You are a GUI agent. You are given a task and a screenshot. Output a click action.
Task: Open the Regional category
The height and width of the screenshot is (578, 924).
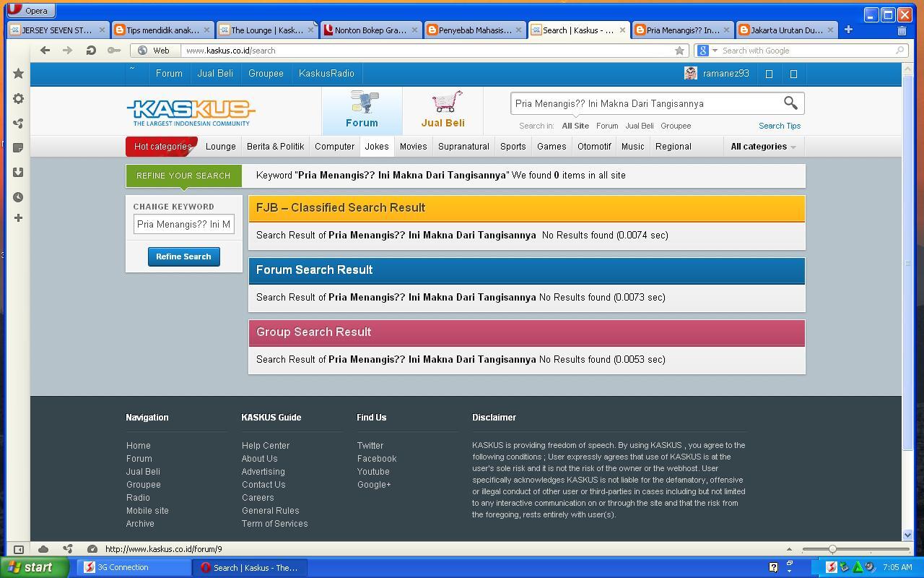pos(674,147)
